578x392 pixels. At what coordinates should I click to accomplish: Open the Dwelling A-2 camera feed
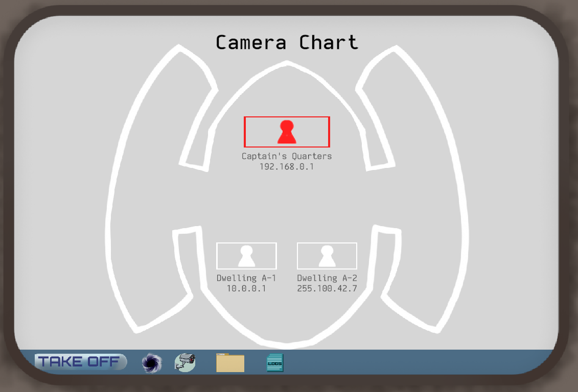(x=327, y=256)
